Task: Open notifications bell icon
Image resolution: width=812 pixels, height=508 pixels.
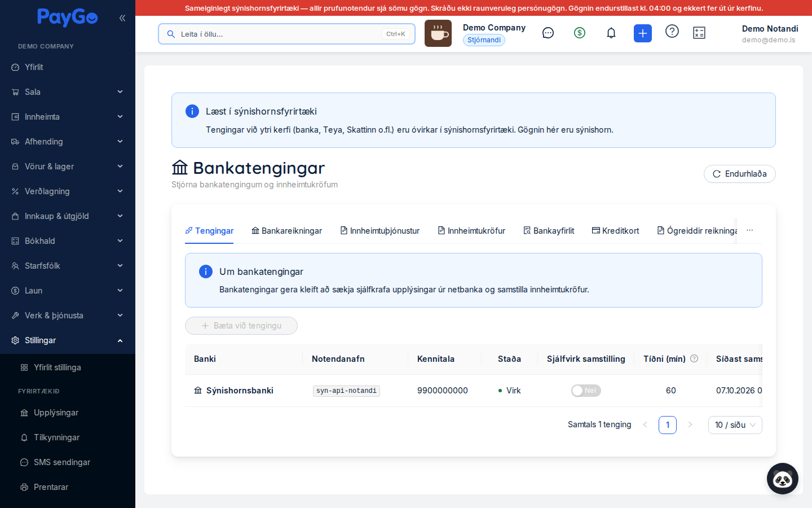Action: (x=611, y=33)
